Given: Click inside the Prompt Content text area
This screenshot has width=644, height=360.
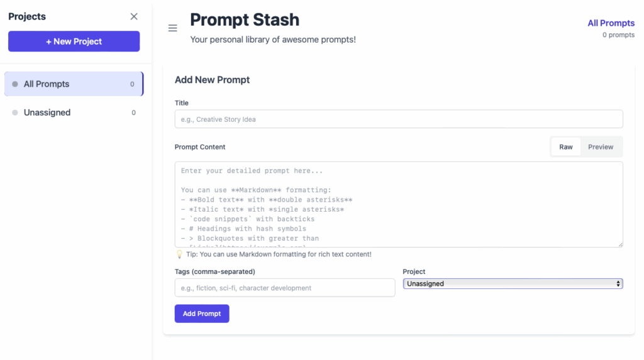Looking at the screenshot, I should pos(399,204).
